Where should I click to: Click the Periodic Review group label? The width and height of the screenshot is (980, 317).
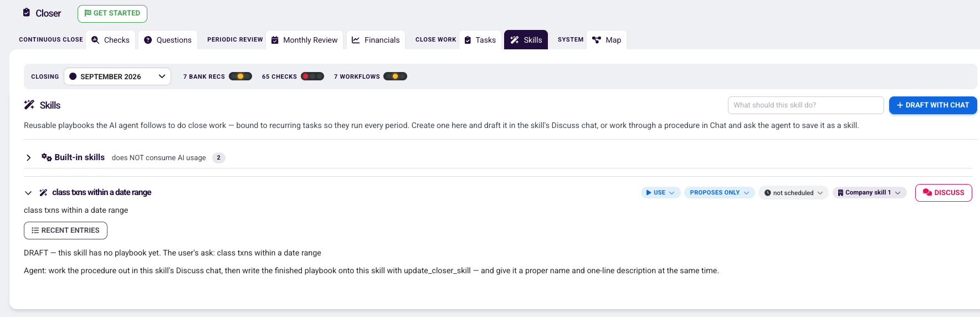point(235,40)
